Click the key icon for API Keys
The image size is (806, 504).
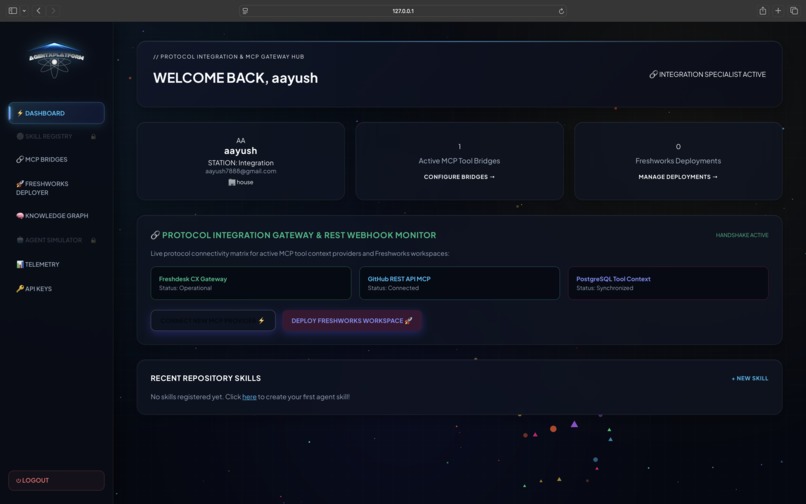(20, 289)
